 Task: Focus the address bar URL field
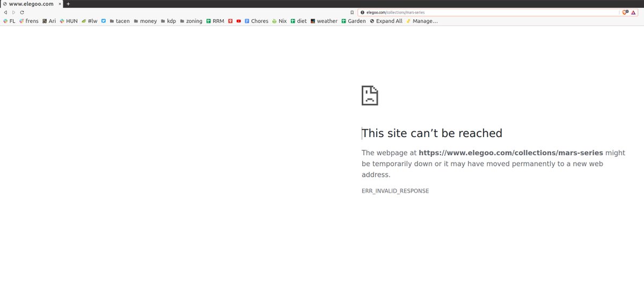click(489, 12)
